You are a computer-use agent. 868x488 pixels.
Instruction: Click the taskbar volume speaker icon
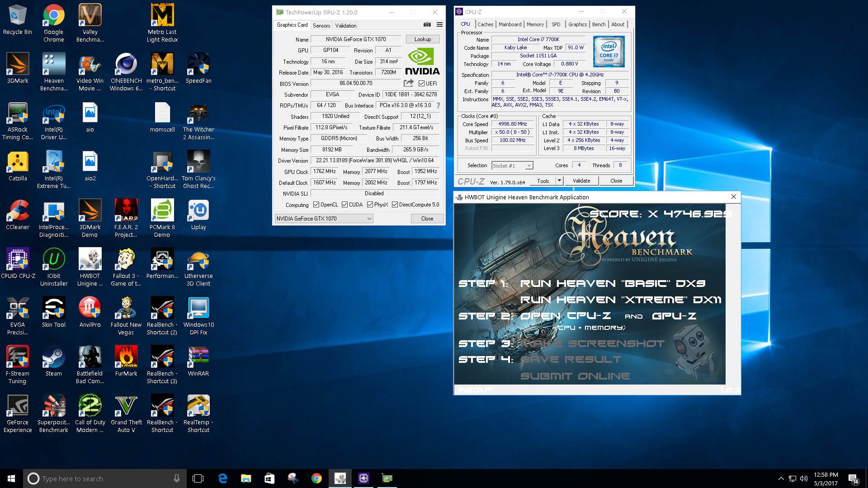point(804,479)
